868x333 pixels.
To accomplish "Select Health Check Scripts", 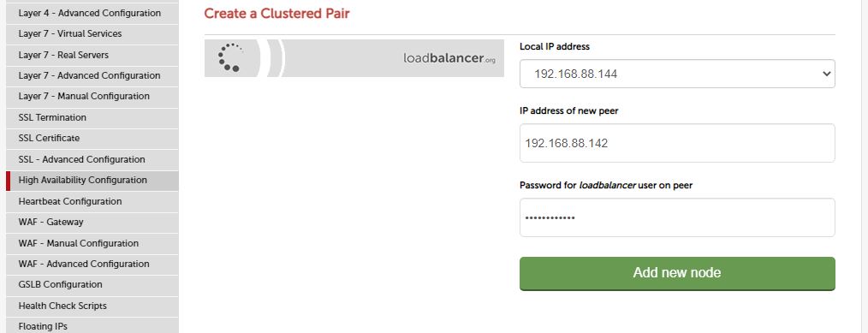I will [x=92, y=306].
